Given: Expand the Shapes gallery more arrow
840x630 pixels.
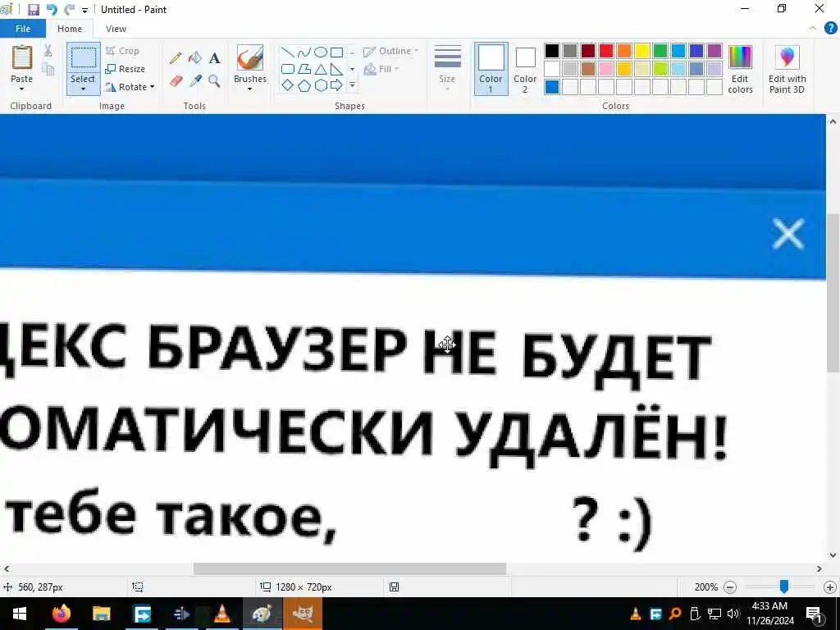Looking at the screenshot, I should tap(352, 85).
